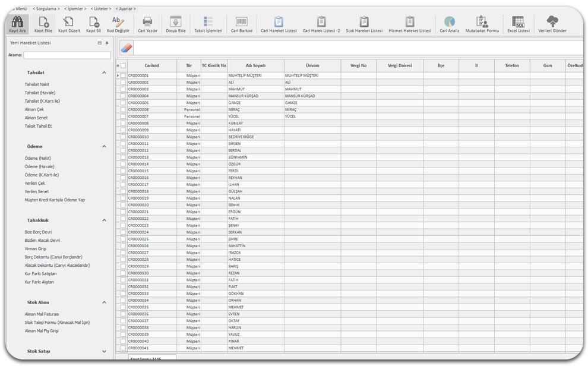Image resolution: width=588 pixels, height=366 pixels.
Task: Open the Cari Barkod barcode tool
Action: tap(241, 23)
